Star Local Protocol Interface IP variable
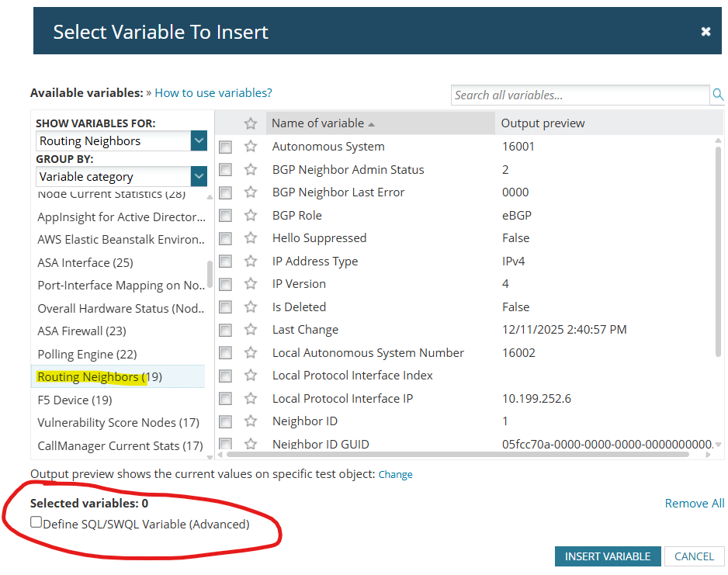This screenshot has width=728, height=575. (x=251, y=398)
